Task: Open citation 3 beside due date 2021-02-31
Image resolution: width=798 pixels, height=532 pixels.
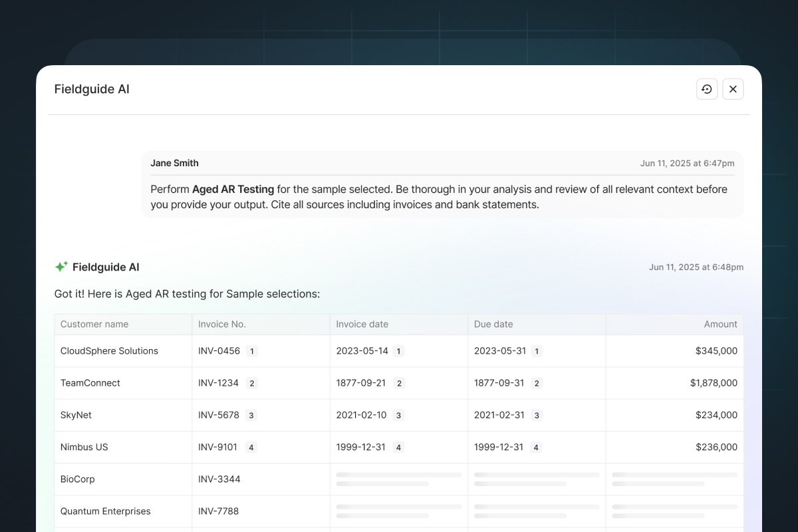Action: (x=537, y=415)
